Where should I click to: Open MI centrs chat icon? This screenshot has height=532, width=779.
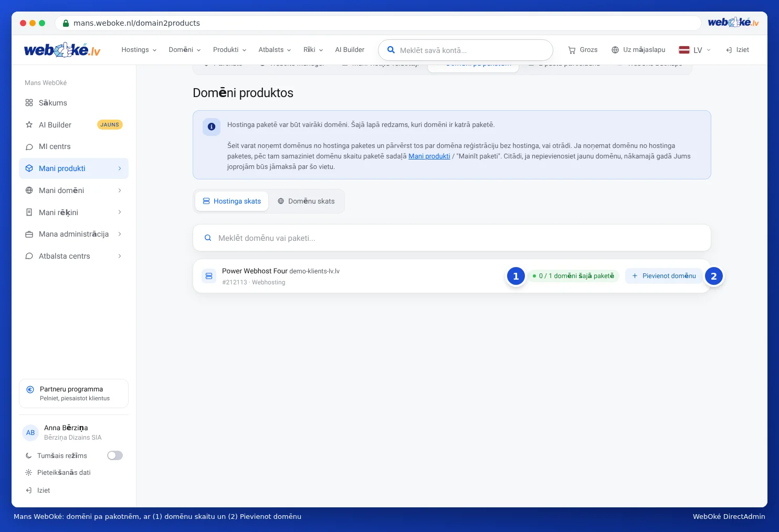click(x=29, y=147)
